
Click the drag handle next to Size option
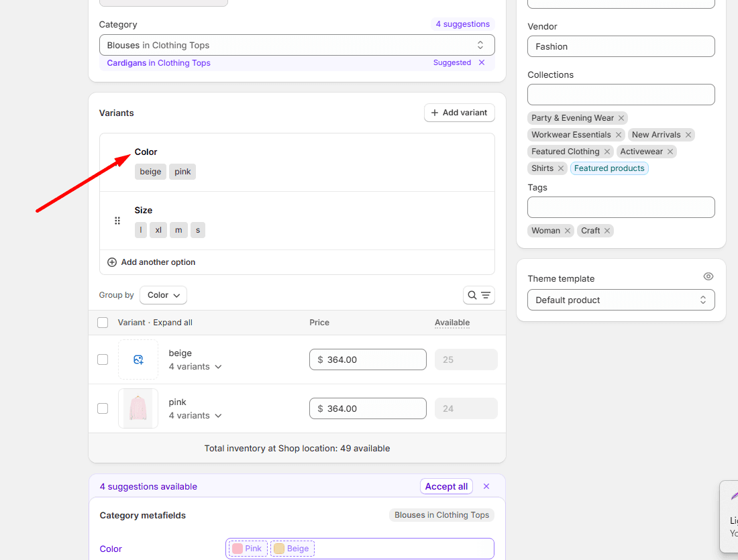pyautogui.click(x=117, y=221)
